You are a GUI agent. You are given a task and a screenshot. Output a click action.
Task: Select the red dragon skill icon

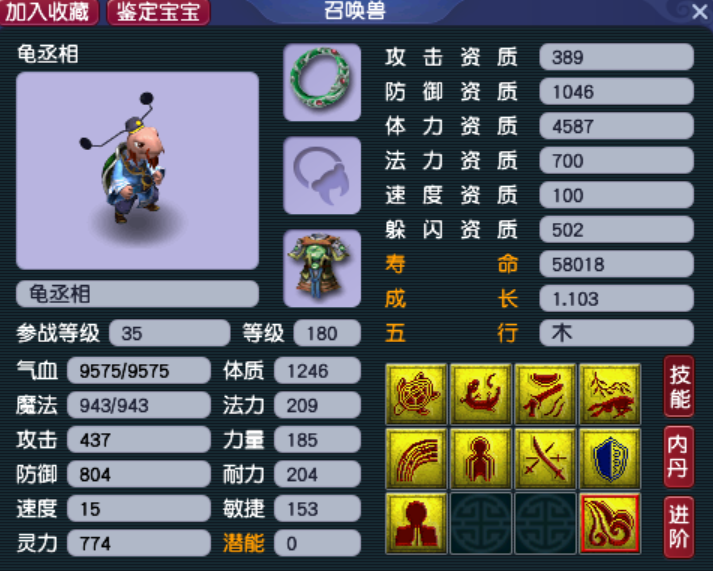[481, 394]
